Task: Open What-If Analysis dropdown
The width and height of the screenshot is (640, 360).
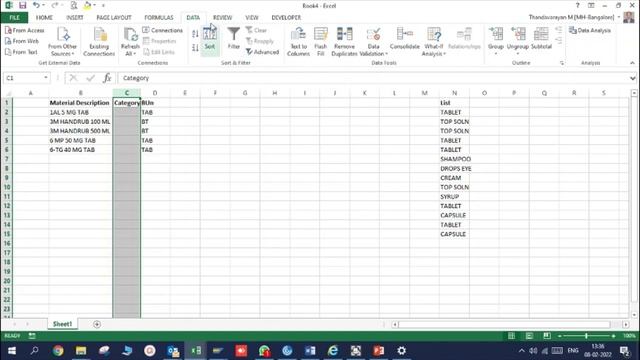Action: pyautogui.click(x=433, y=41)
